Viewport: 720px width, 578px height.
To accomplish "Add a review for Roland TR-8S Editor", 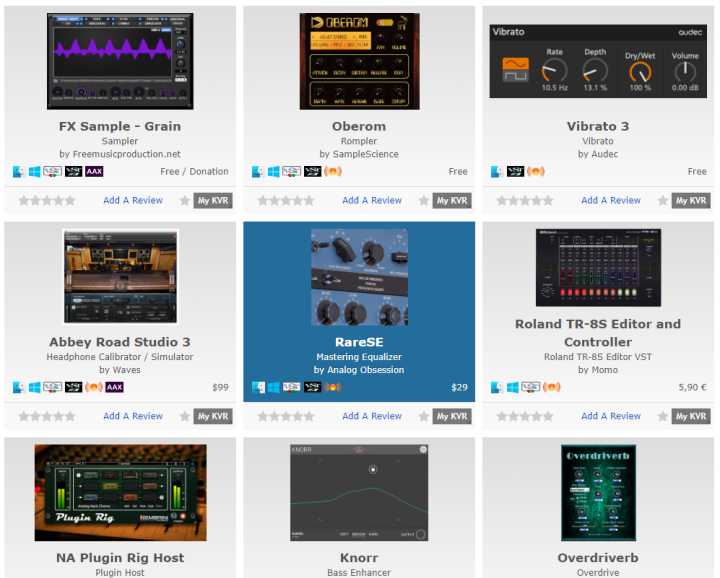I will point(611,416).
